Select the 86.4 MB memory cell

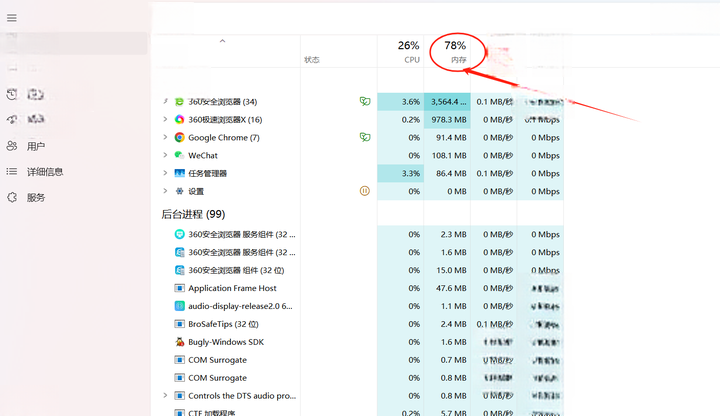click(447, 173)
